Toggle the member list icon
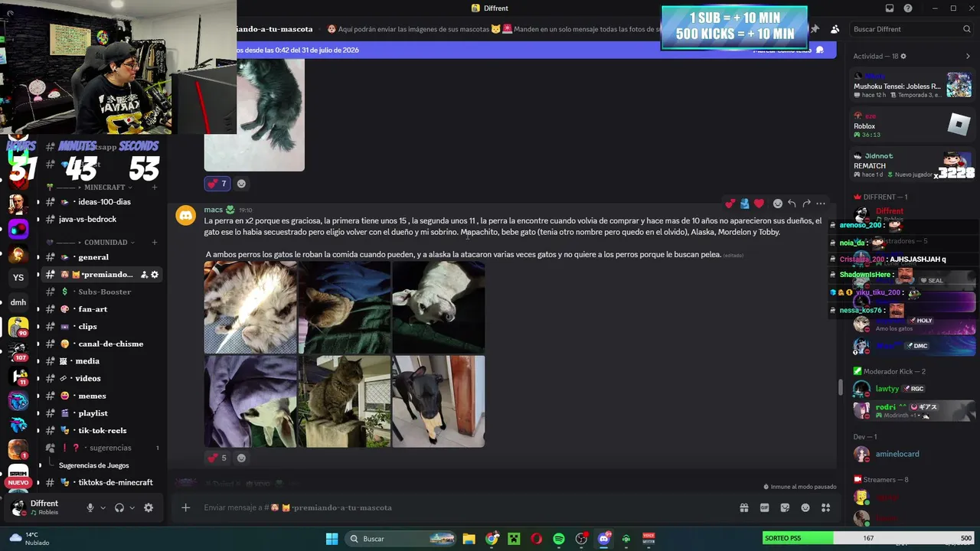The width and height of the screenshot is (980, 551). point(835,29)
